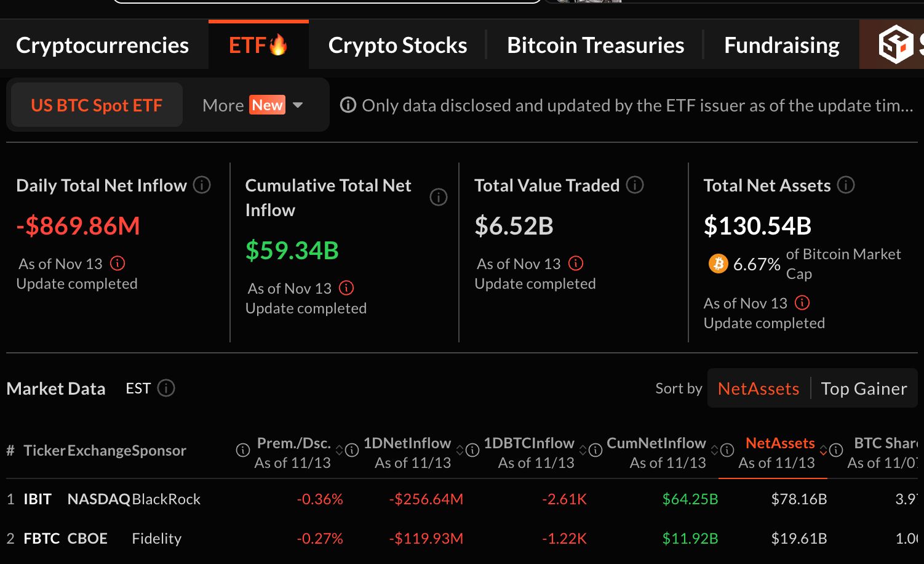Viewport: 924px width, 564px height.
Task: Click the IBIT ticker link
Action: coord(38,499)
